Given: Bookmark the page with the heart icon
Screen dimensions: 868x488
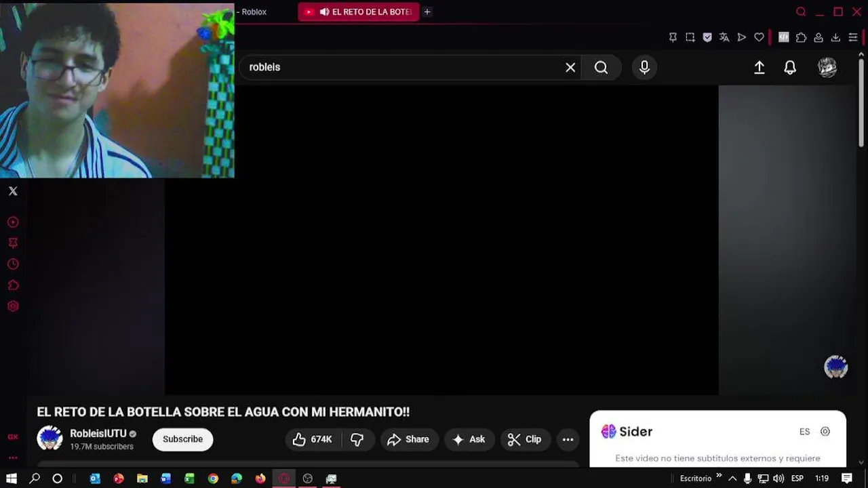Looking at the screenshot, I should pyautogui.click(x=759, y=37).
